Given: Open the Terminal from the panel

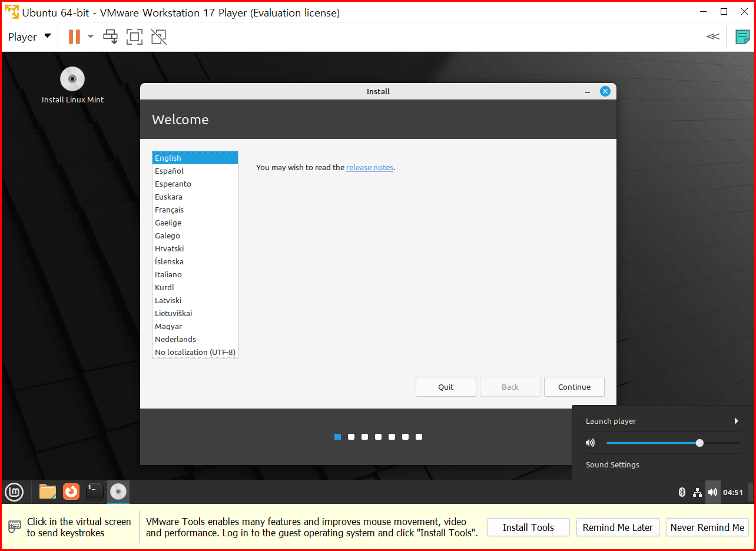Looking at the screenshot, I should [95, 491].
